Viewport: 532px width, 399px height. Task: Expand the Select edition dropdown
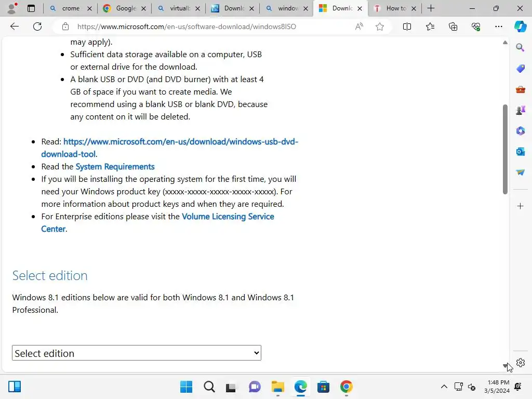137,353
